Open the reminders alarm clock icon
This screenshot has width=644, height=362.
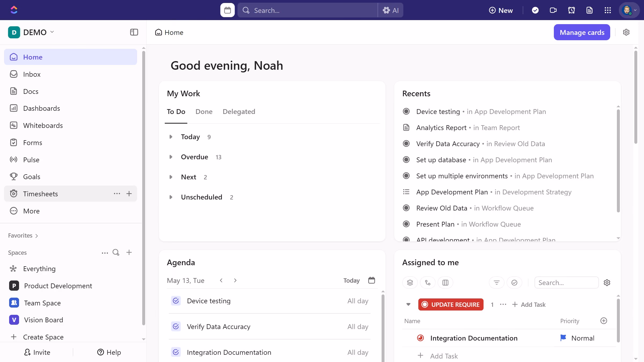click(571, 10)
